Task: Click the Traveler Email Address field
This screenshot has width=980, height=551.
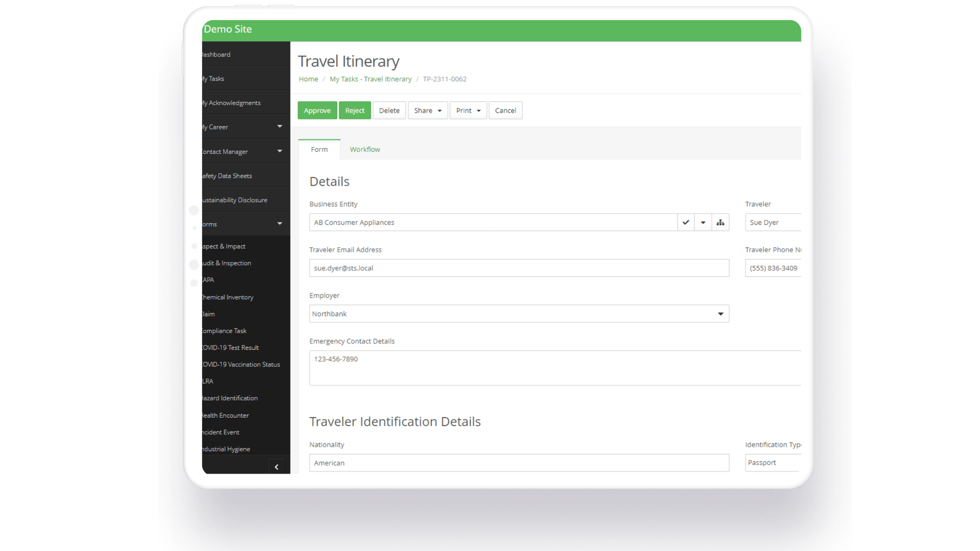Action: [x=519, y=268]
